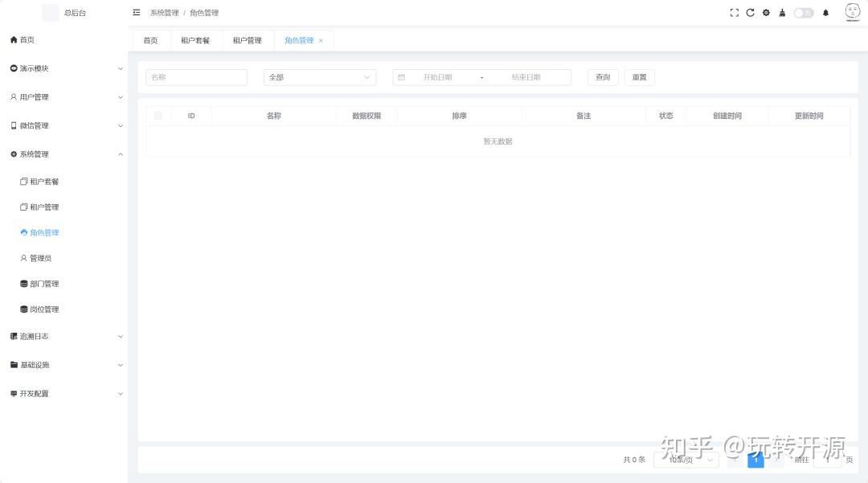Viewport: 868px width, 483px height.
Task: Select page 1 in the pagination
Action: pos(755,459)
